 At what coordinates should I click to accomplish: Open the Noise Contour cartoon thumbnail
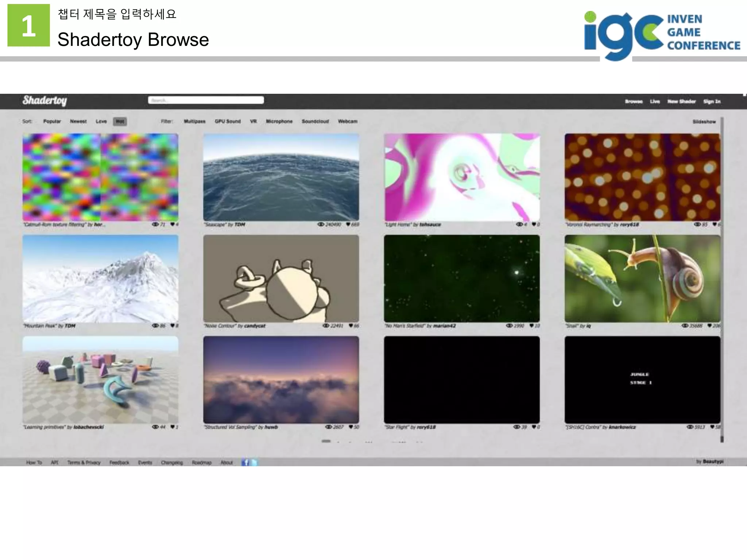tap(281, 278)
